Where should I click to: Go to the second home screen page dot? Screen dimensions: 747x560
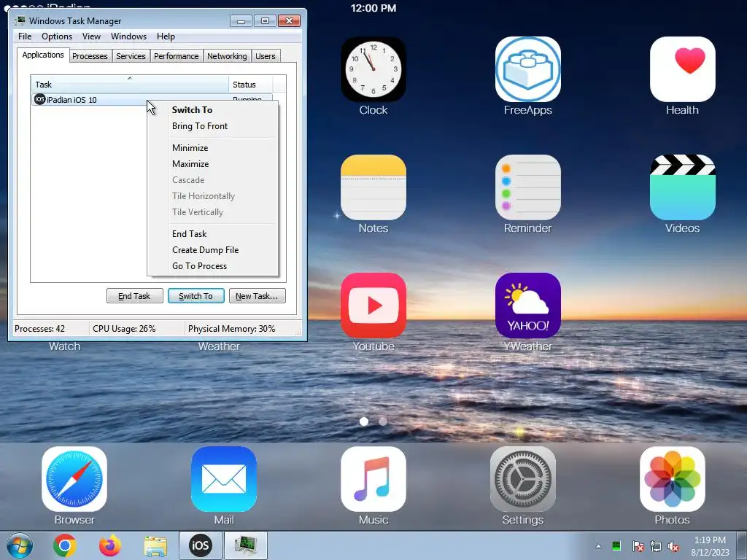(x=382, y=421)
